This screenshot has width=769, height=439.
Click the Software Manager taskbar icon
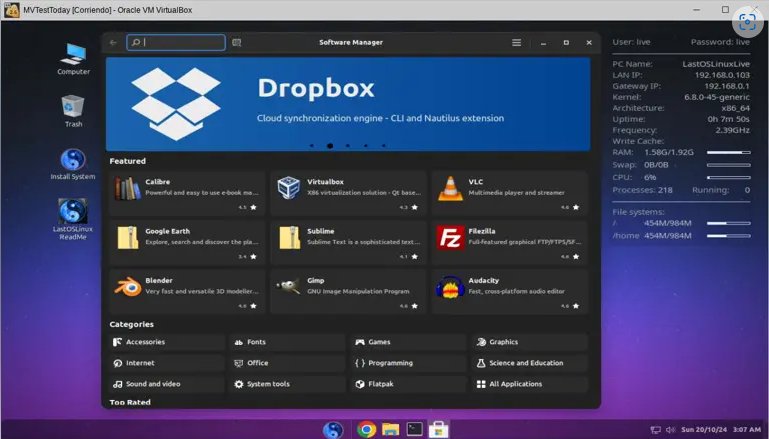[x=438, y=429]
